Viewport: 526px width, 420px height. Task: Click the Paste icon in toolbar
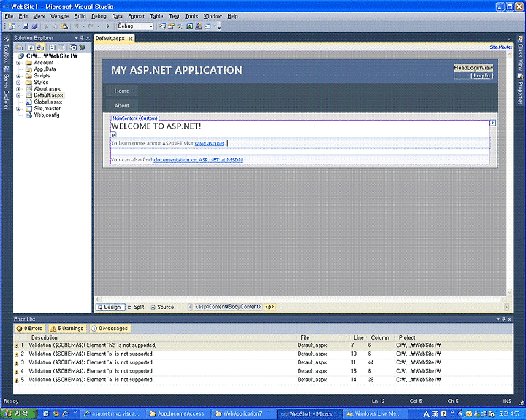coord(64,26)
